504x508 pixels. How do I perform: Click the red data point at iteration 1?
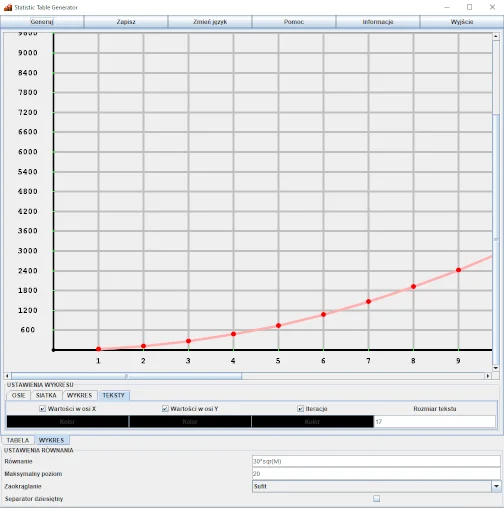point(98,349)
